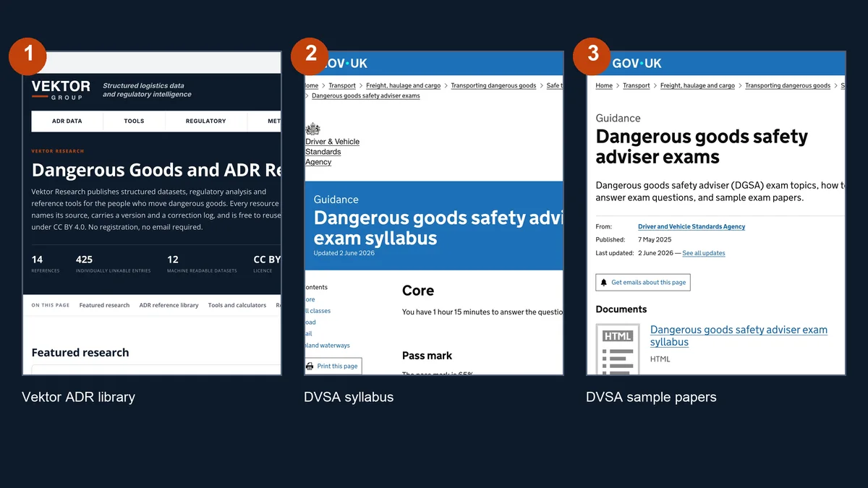This screenshot has width=868, height=488.
Task: Click Transport breadcrumb on the syllabus page
Action: [x=342, y=85]
